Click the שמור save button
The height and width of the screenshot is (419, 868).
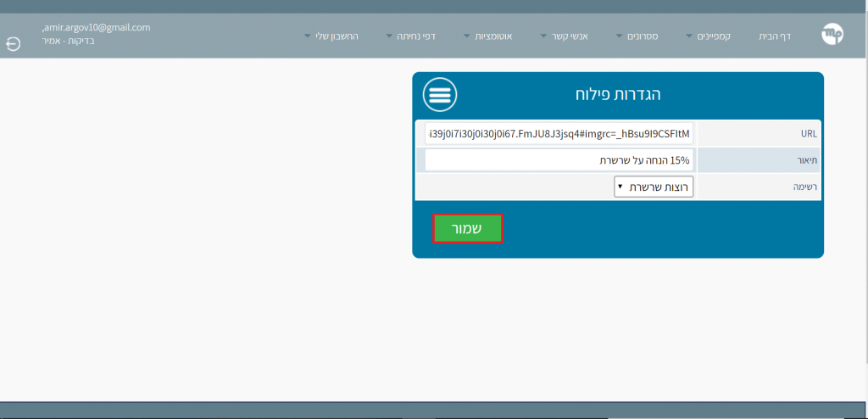[467, 229]
